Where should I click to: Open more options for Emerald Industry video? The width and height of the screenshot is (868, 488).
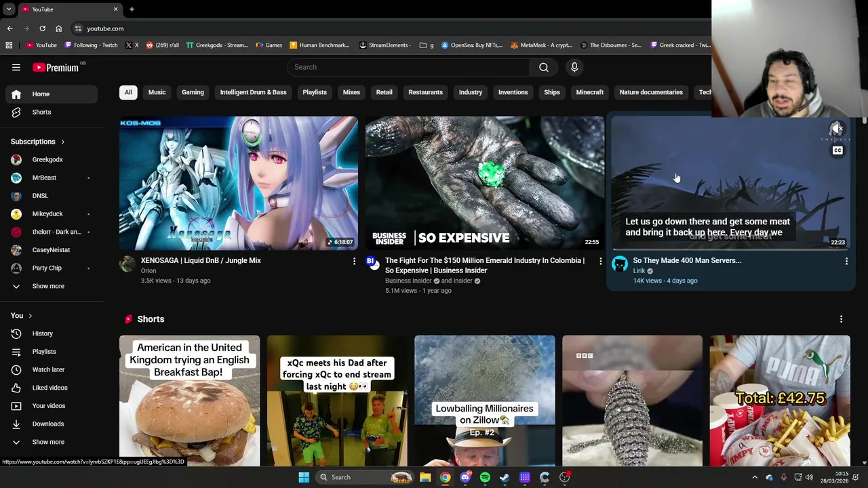600,261
